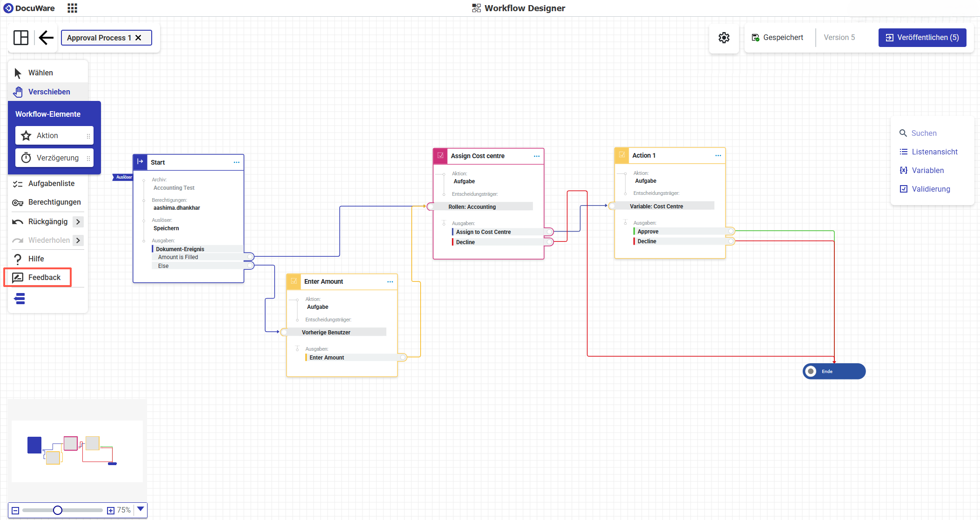Go back using the arrow icon

click(46, 38)
